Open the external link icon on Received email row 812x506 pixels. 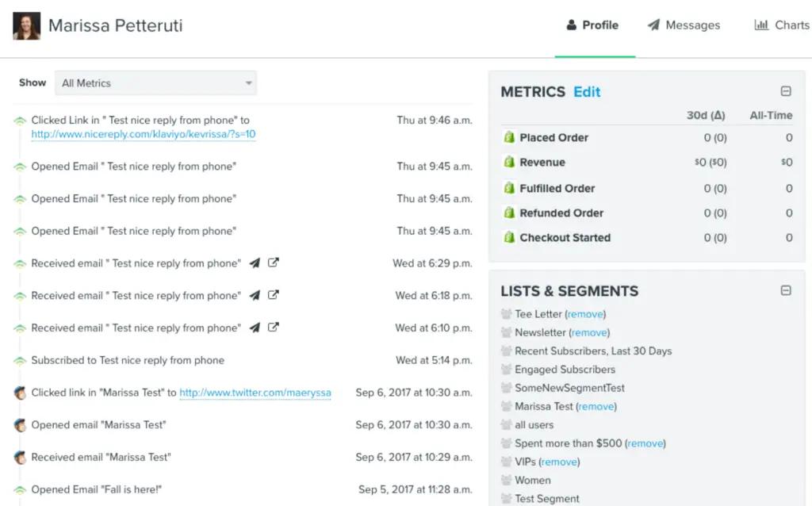pyautogui.click(x=274, y=263)
